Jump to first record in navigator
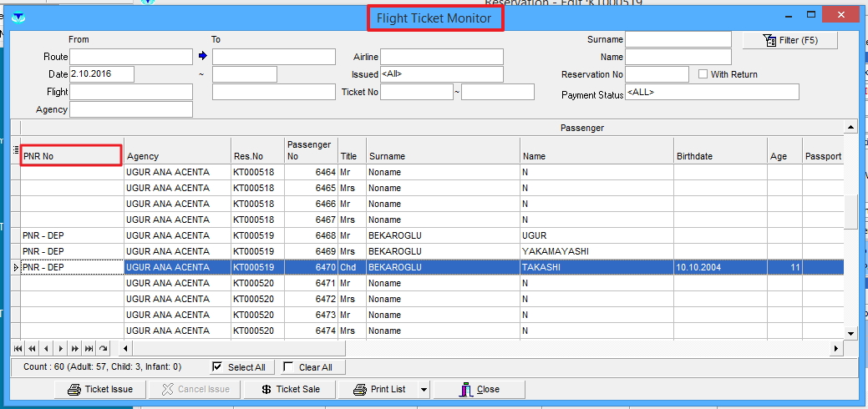Viewport: 868px width, 409px height. click(x=18, y=348)
